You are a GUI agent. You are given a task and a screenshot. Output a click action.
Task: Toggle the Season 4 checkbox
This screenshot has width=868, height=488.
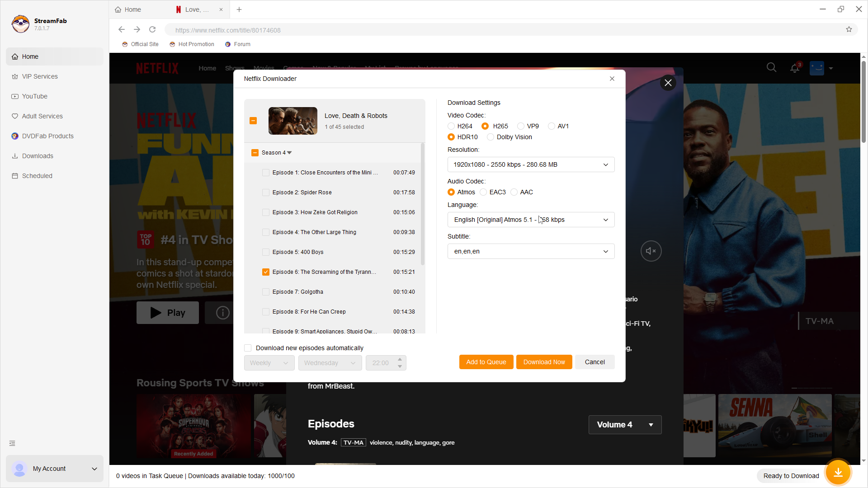point(255,153)
